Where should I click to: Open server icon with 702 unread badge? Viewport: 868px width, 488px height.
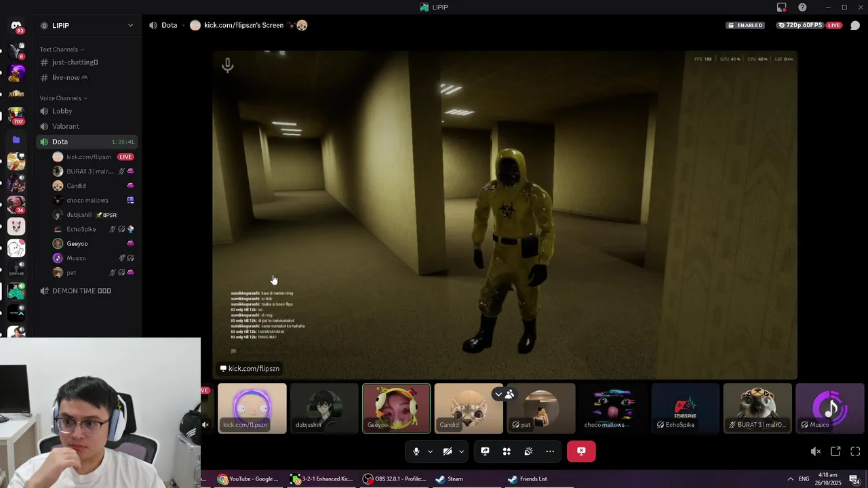[16, 116]
